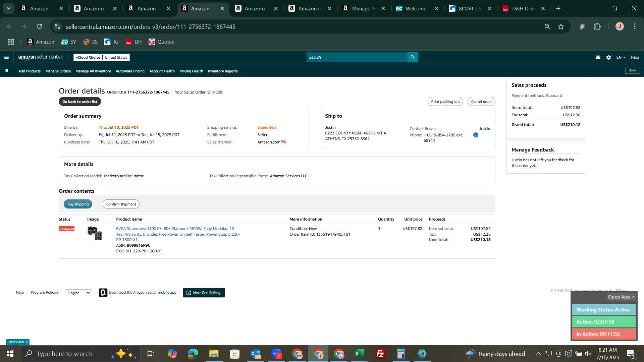Open the new tab plus button
The height and width of the screenshot is (362, 644).
pos(558,9)
